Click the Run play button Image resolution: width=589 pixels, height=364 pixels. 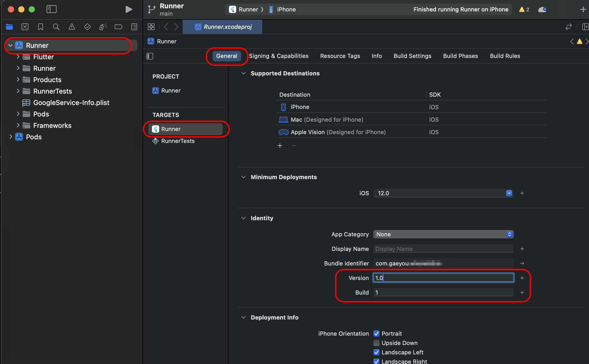(x=129, y=9)
